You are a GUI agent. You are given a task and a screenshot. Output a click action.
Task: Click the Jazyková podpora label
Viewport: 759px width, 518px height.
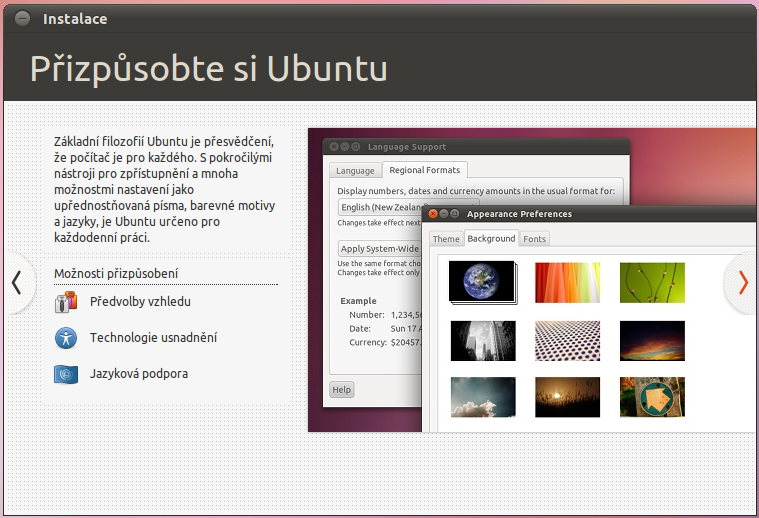click(139, 374)
